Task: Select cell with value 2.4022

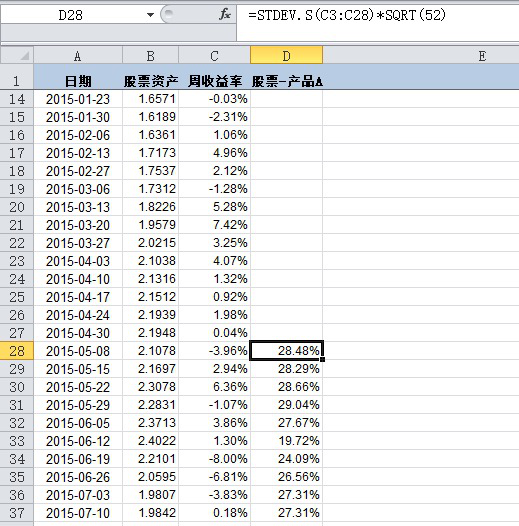Action: 151,441
